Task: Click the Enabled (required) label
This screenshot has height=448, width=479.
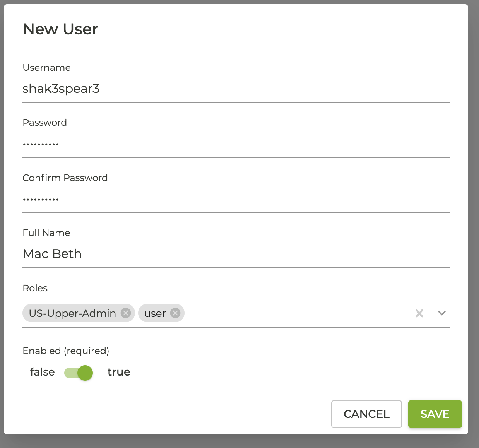Action: tap(66, 351)
